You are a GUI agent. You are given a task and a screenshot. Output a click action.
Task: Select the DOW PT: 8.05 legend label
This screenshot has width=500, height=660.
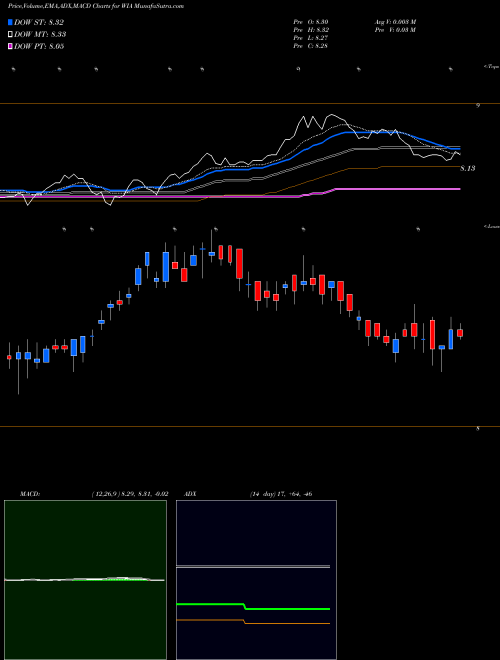[39, 47]
